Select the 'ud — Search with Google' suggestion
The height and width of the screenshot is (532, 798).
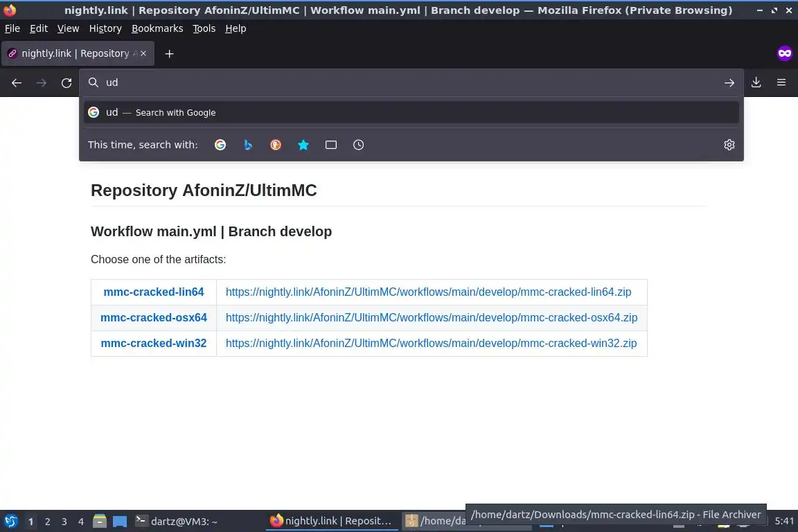(x=411, y=112)
